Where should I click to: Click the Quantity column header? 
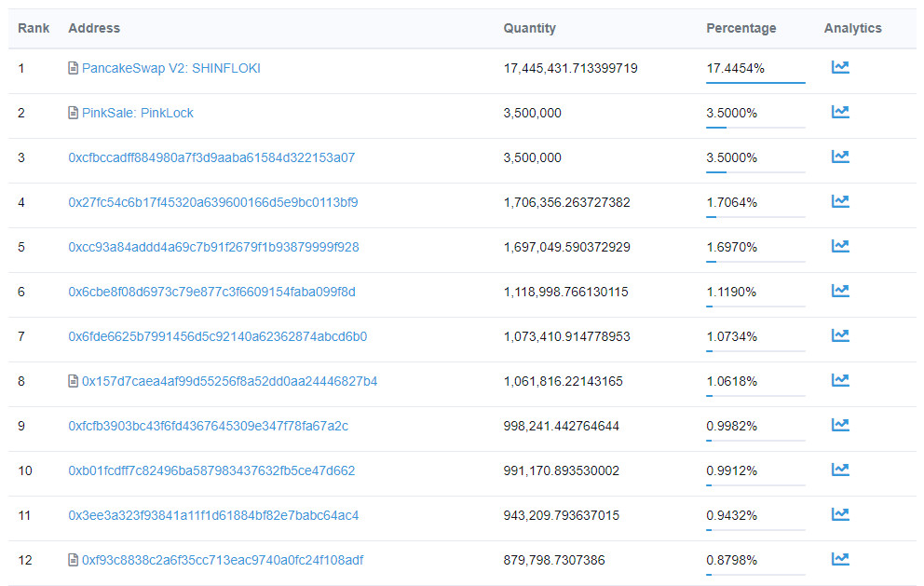click(x=529, y=28)
